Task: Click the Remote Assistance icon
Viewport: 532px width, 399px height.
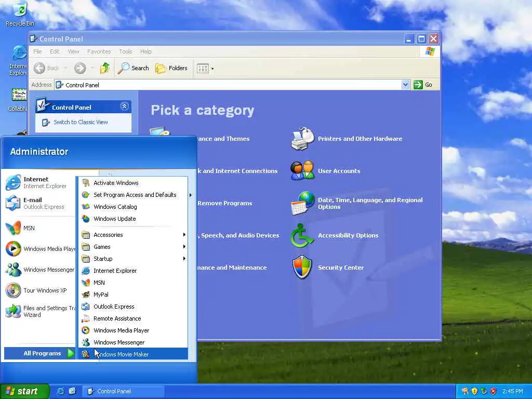Action: point(86,318)
